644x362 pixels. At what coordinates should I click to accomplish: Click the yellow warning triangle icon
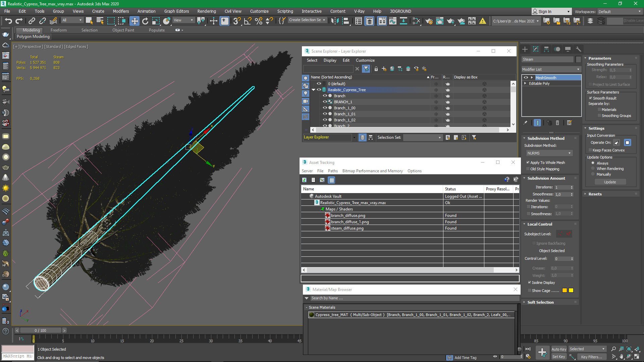tap(483, 21)
